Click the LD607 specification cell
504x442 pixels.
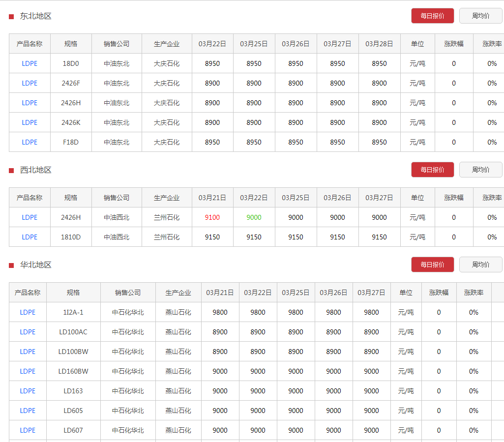click(x=73, y=430)
